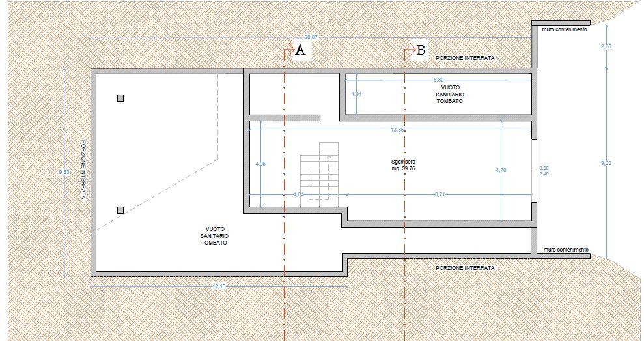
Task: Select the 4,05 dimension value
Action: click(260, 164)
